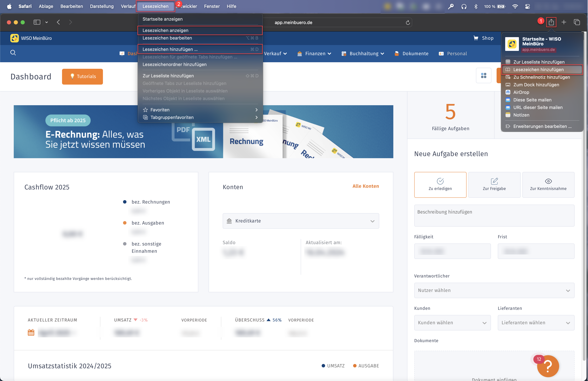Open the dashboard grid layout icon
588x381 pixels.
pyautogui.click(x=484, y=75)
